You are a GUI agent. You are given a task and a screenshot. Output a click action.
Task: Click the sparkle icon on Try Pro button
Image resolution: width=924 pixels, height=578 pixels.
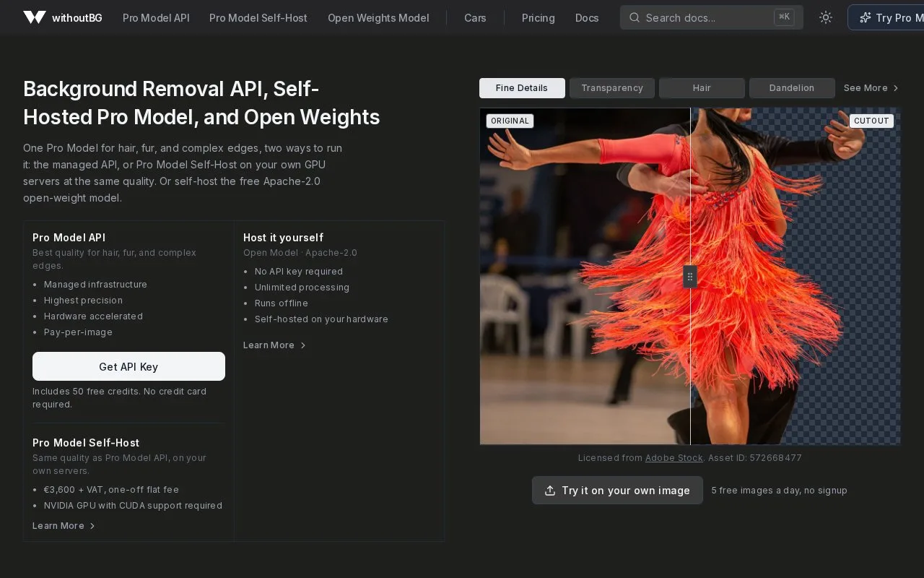tap(865, 17)
